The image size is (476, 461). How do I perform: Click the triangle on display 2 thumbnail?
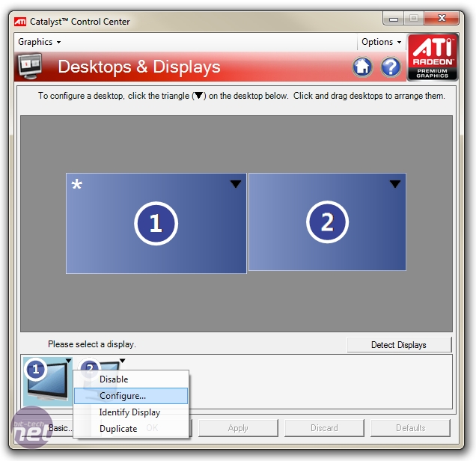pyautogui.click(x=122, y=361)
